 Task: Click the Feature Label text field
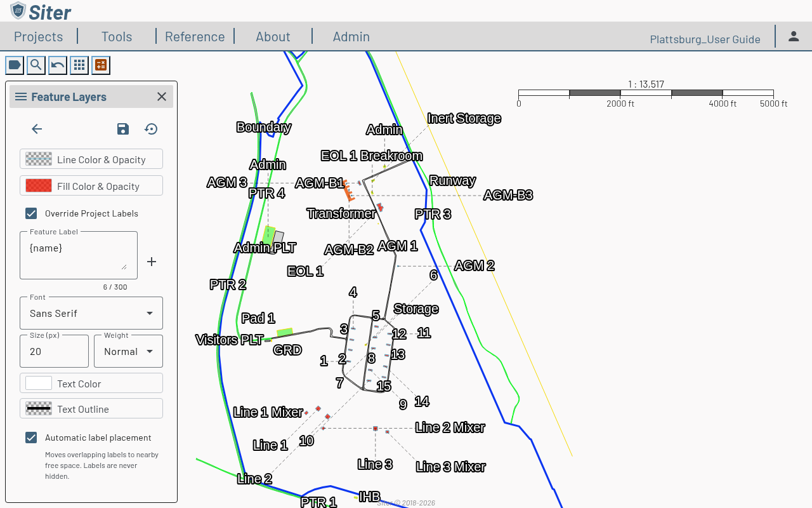point(79,255)
